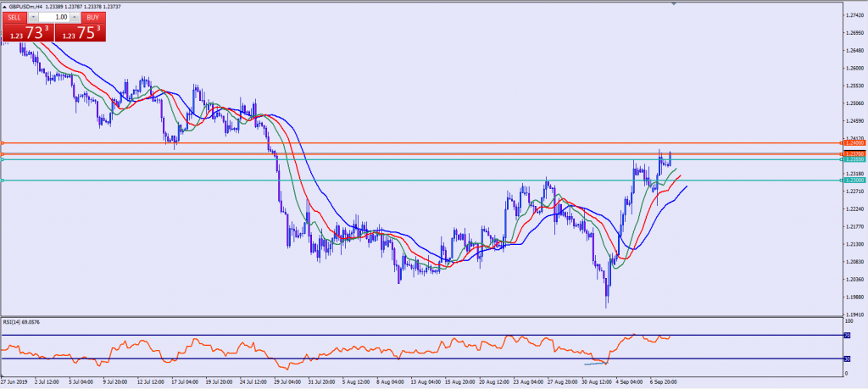Click the RSI 70 level label
Viewport: 868px width, 389px height.
pos(845,336)
